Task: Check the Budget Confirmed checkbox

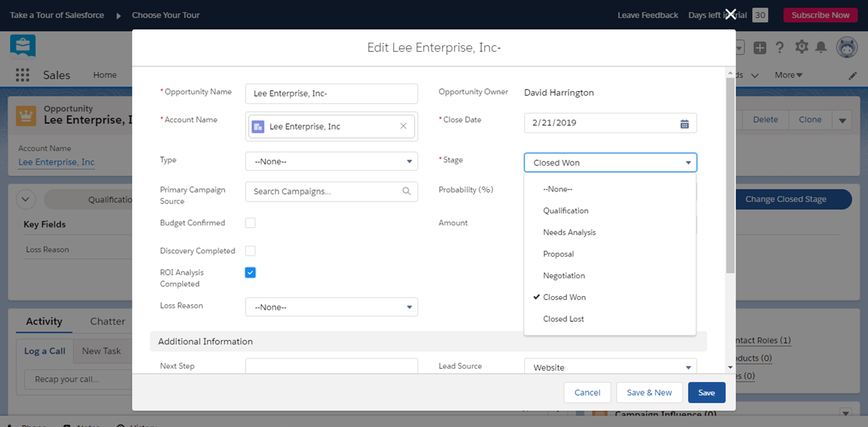Action: [x=250, y=223]
